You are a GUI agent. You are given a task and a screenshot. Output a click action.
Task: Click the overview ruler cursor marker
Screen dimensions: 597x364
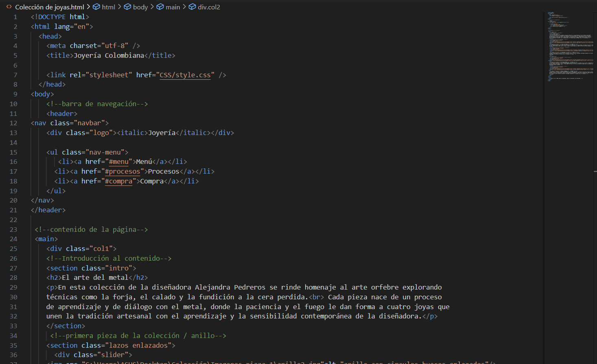(x=595, y=172)
